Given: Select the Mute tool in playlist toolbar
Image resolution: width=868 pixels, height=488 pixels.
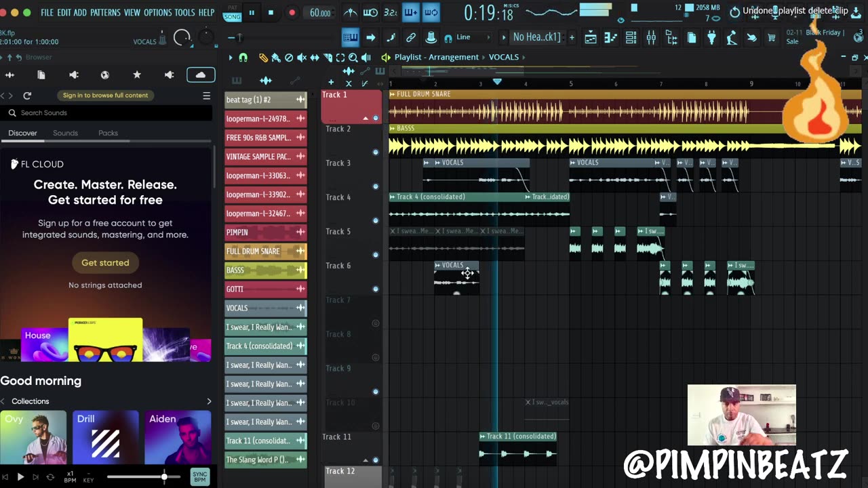Looking at the screenshot, I should [x=302, y=58].
